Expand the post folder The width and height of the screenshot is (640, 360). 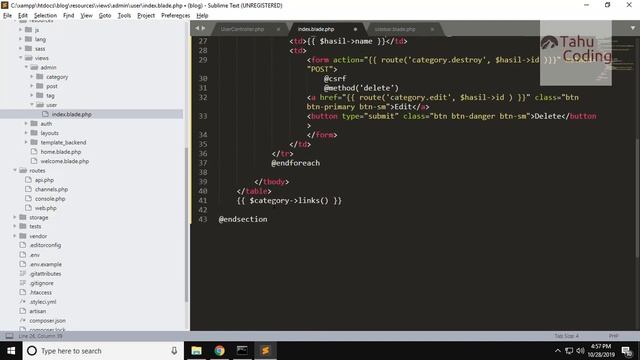coord(32,86)
